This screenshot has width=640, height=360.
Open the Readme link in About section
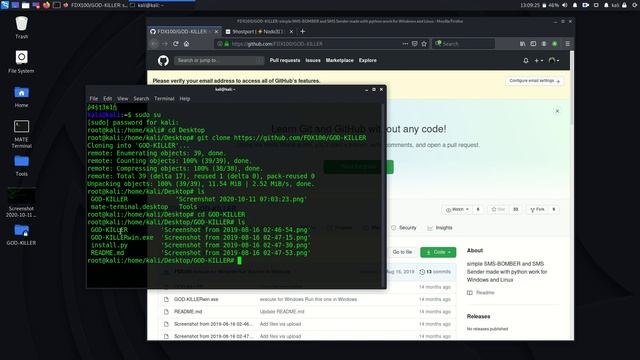tap(481, 293)
